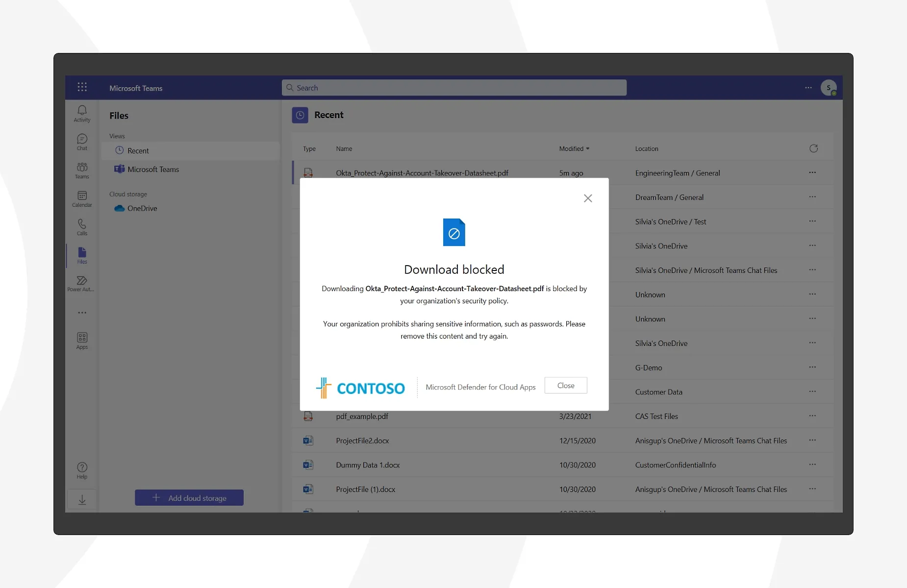
Task: Open more options for CustomerConfidentialInfo row
Action: point(812,465)
